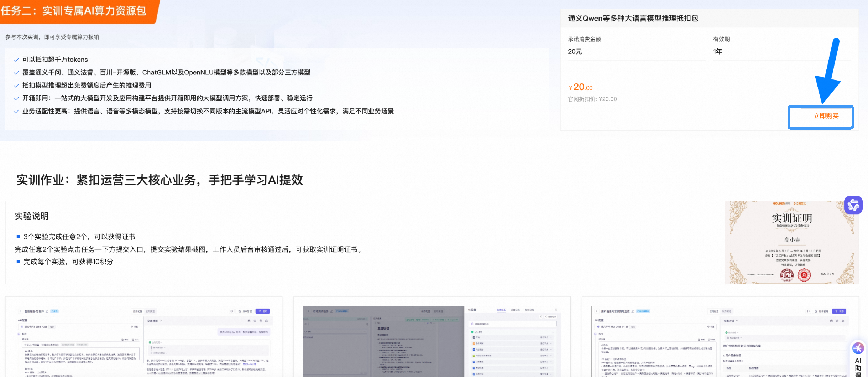Click the 通义Qwen等多种大语言模型推理抵扣包 product title
This screenshot has height=377, width=868.
633,18
